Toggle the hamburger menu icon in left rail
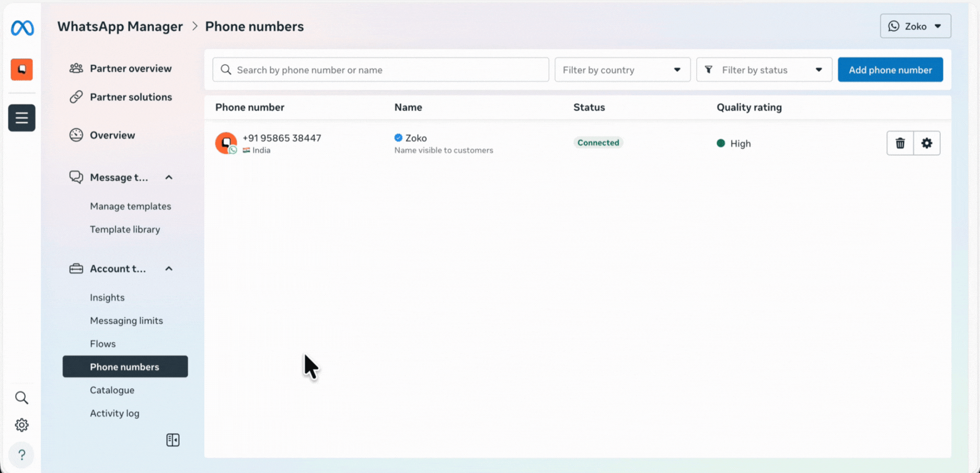Screen dimensions: 980x473 [x=22, y=118]
